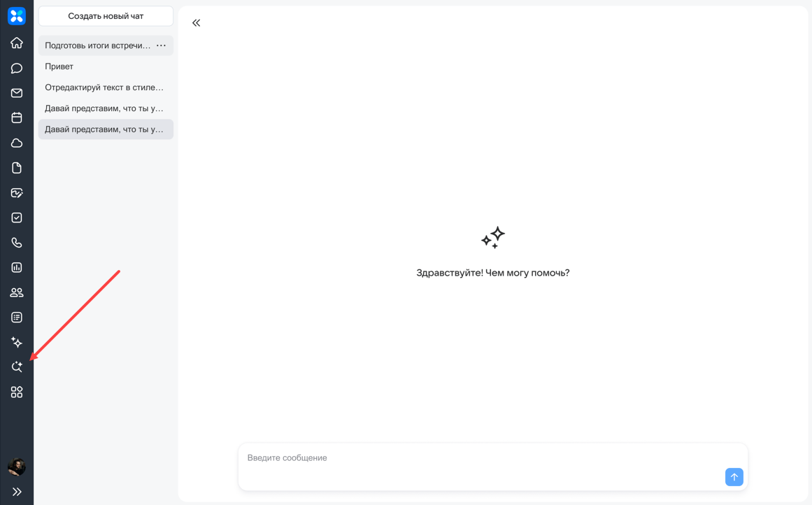The width and height of the screenshot is (812, 505).
Task: Open the bar chart analytics icon
Action: coord(17,267)
